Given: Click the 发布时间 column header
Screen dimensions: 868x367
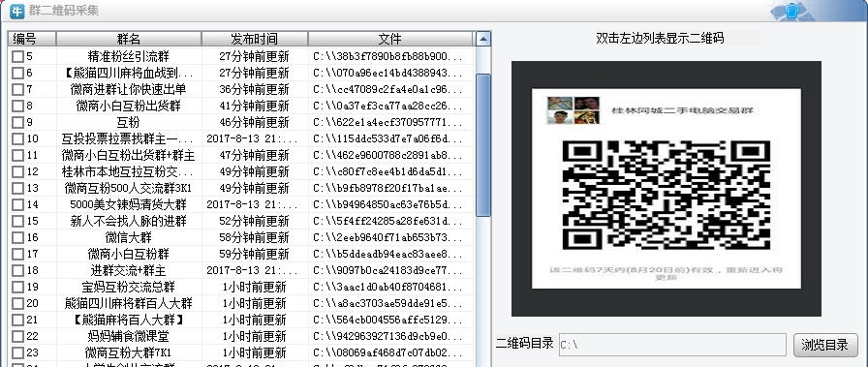Looking at the screenshot, I should (255, 39).
